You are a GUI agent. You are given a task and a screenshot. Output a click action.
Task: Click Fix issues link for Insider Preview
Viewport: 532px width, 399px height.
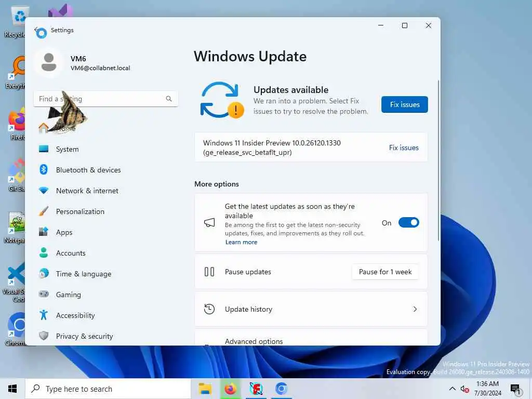(x=404, y=148)
